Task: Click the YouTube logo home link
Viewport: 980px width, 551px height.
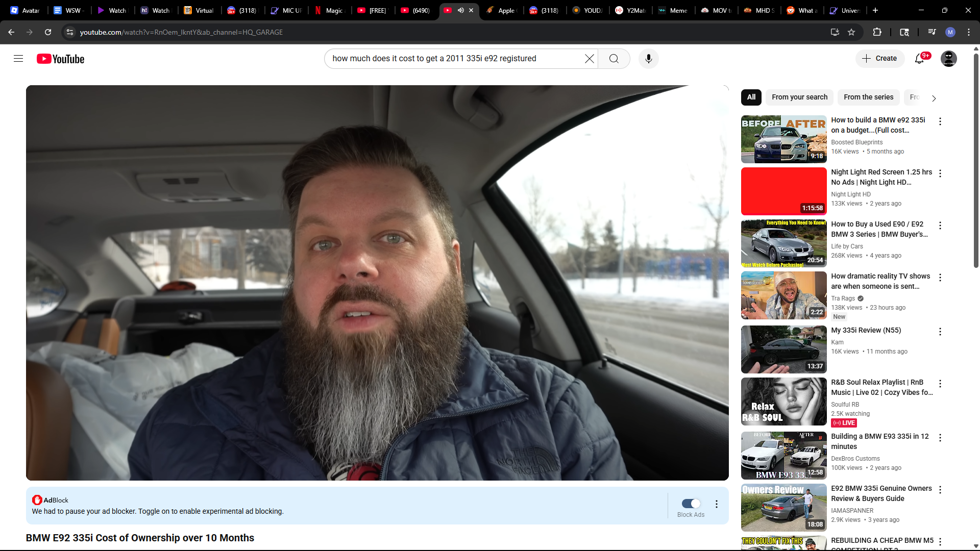Action: [x=60, y=59]
